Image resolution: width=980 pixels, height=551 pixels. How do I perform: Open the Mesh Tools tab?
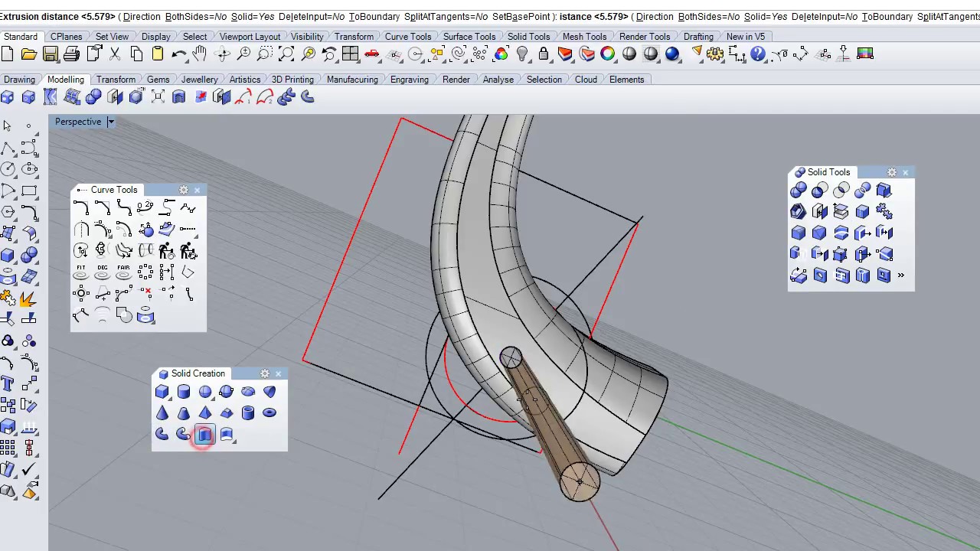point(584,36)
